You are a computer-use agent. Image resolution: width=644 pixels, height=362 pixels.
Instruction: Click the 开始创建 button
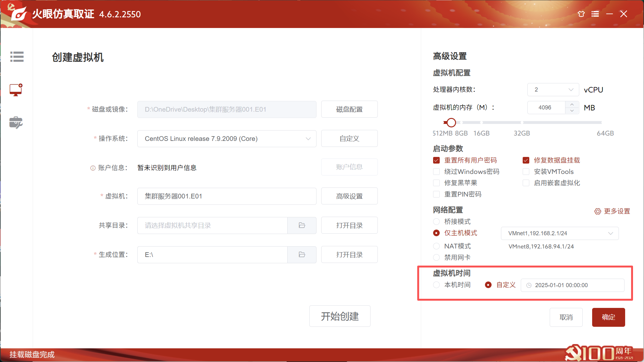point(339,316)
